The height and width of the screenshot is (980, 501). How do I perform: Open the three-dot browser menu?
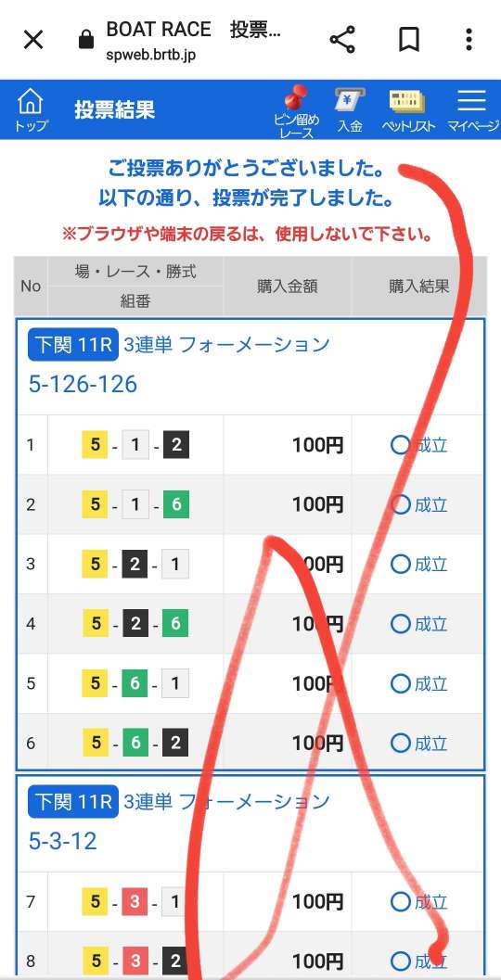click(469, 39)
